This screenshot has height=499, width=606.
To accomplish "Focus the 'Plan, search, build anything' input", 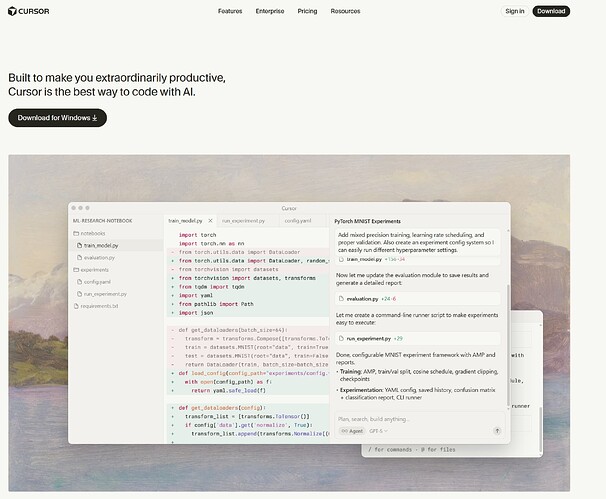I will pos(419,419).
